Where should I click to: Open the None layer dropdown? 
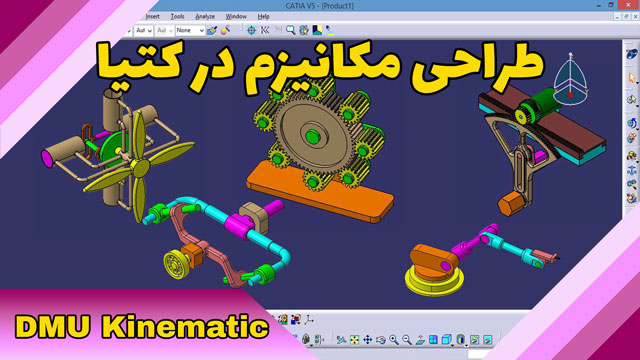coord(190,30)
